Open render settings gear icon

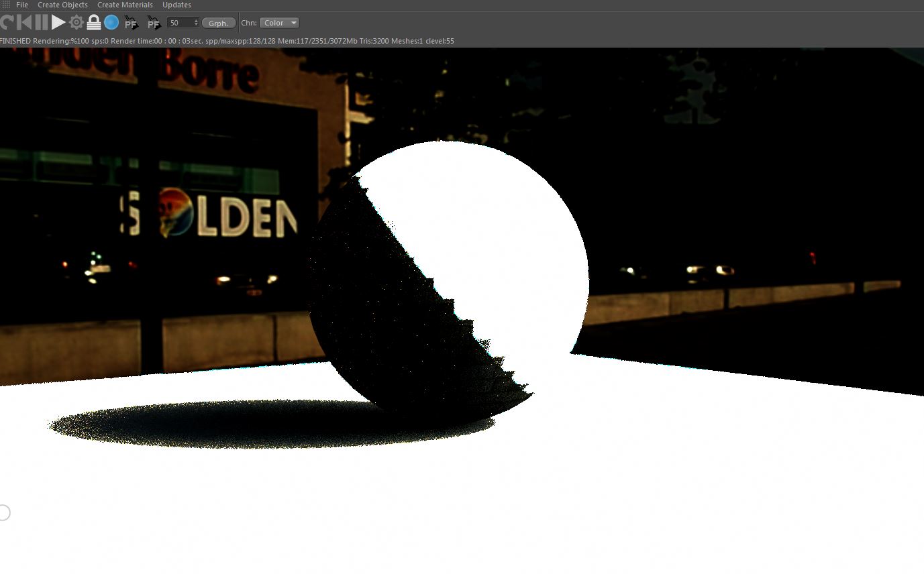click(x=76, y=23)
